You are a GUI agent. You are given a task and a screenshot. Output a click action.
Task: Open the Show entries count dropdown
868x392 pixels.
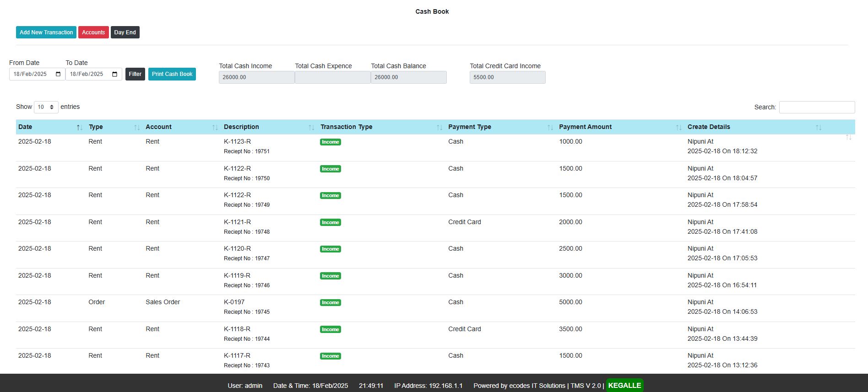[x=46, y=107]
